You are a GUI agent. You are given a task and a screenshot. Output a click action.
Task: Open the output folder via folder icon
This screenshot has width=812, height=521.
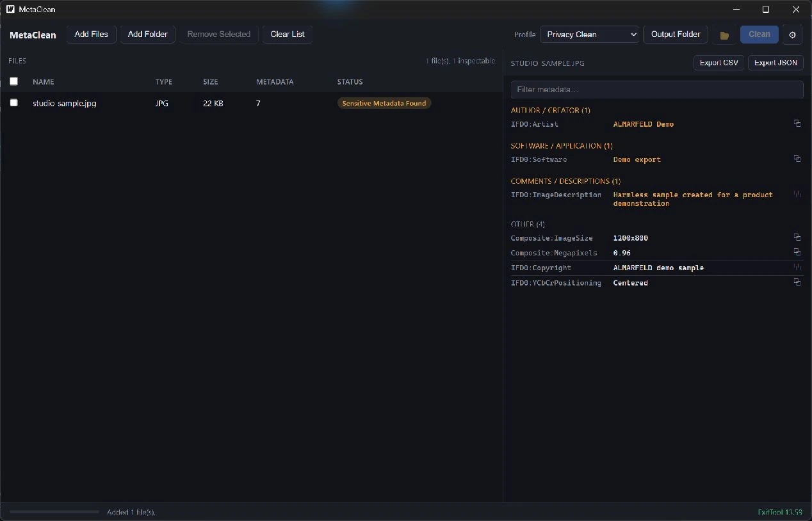tap(724, 35)
